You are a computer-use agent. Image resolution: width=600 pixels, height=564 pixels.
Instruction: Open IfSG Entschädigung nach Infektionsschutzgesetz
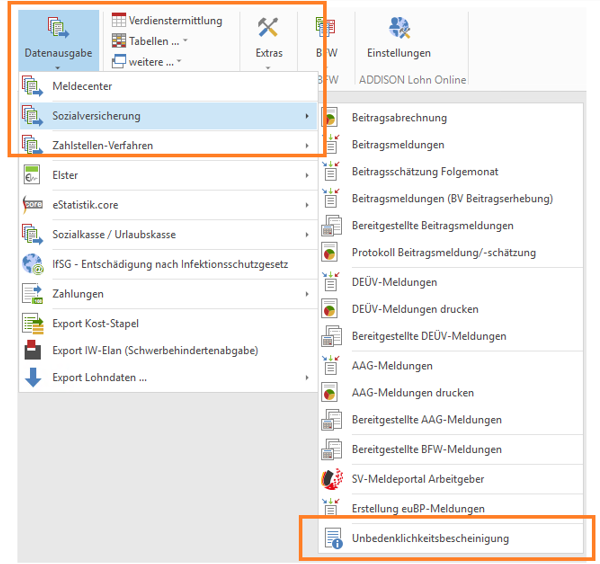[169, 264]
